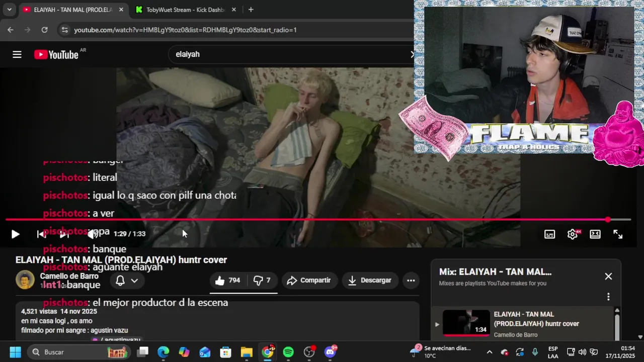Skip to the next video in the playlist
The height and width of the screenshot is (362, 644).
point(64,234)
